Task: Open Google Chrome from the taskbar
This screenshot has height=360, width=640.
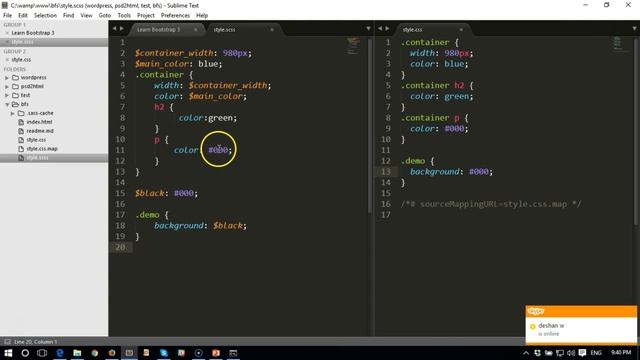Action: click(x=95, y=353)
